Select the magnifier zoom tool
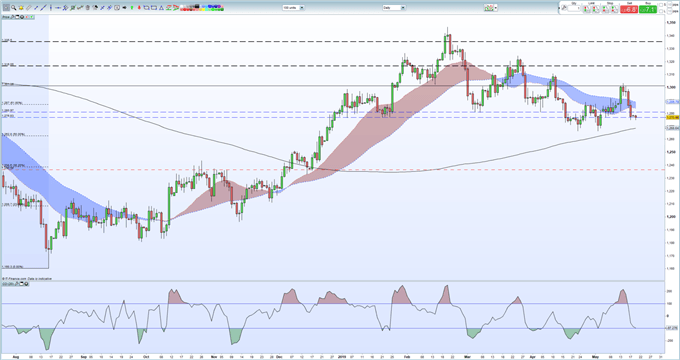 (x=14, y=7)
